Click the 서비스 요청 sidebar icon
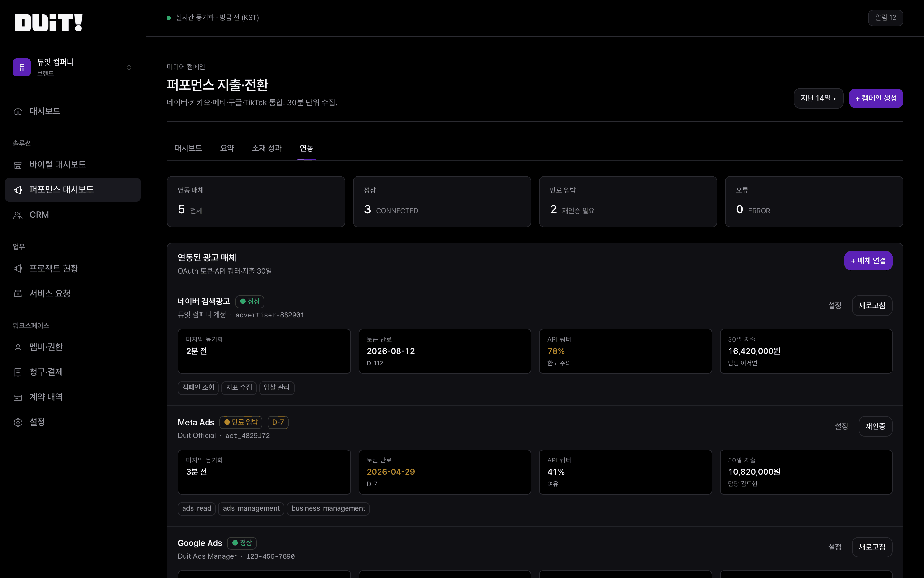The height and width of the screenshot is (578, 924). (x=18, y=293)
